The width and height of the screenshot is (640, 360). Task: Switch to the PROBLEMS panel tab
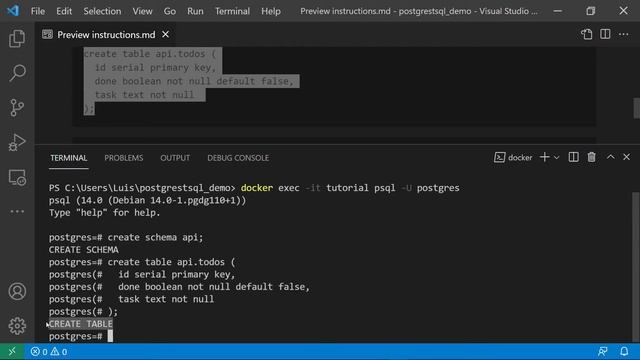(124, 158)
